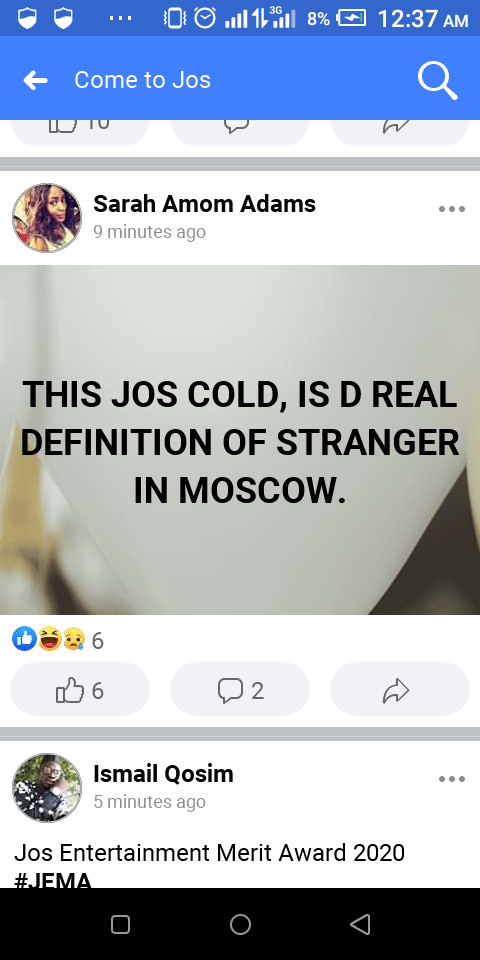Viewport: 480px width, 960px height.
Task: Tap the #JEMA hashtag
Action: [x=53, y=880]
